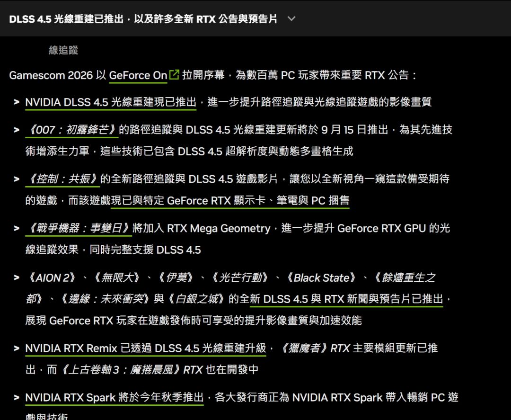Open NVIDIA RTX Spark 將於今年秋季推出 link
Viewport: 511px width, 420px height.
click(x=115, y=397)
